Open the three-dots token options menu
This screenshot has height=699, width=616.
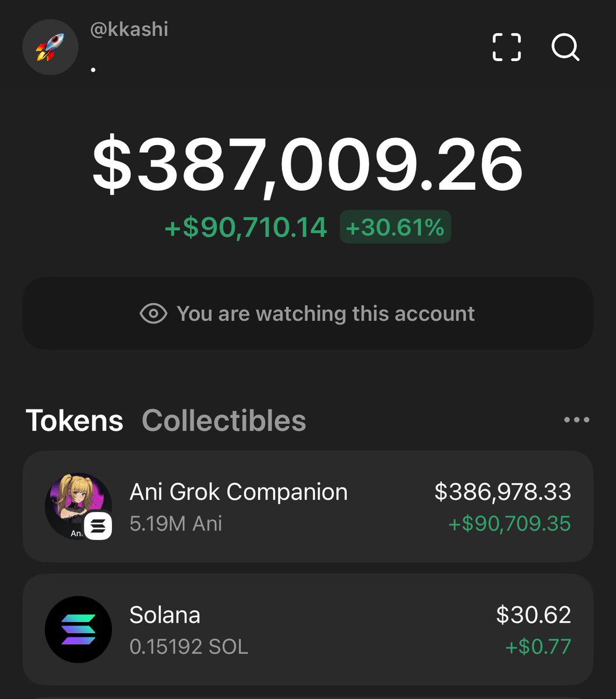576,419
